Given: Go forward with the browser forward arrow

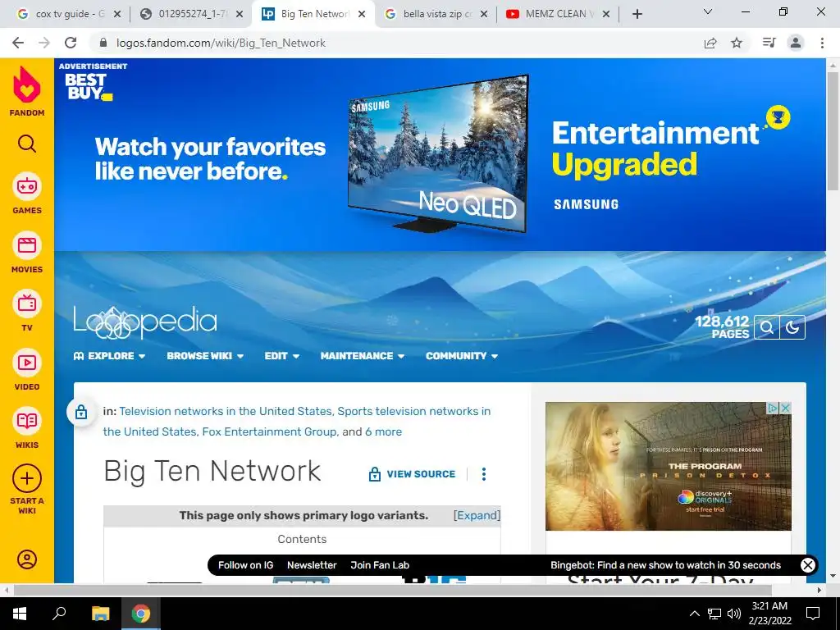Looking at the screenshot, I should pos(44,43).
